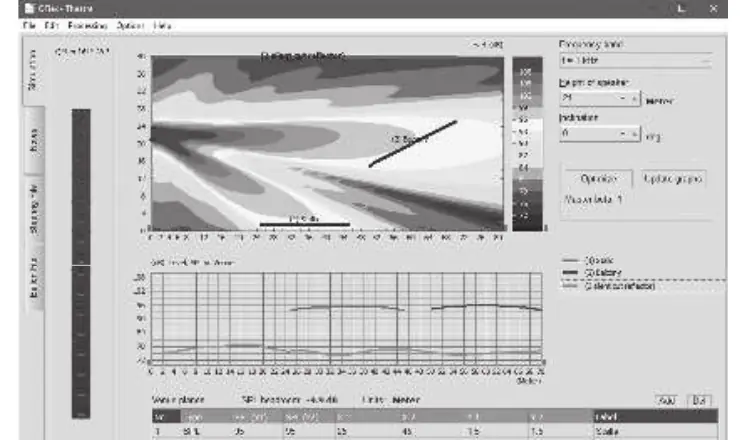
Task: Click the Inclination value field
Action: [x=589, y=134]
